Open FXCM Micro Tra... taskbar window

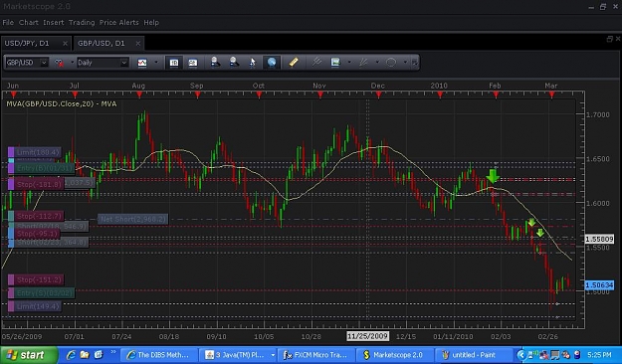315,355
